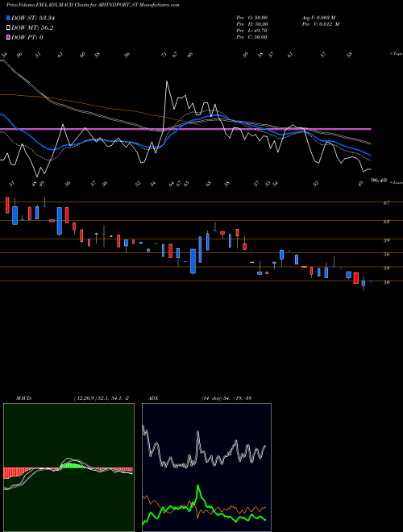Click the 63 price axis label
403x532 pixels.
(386, 222)
